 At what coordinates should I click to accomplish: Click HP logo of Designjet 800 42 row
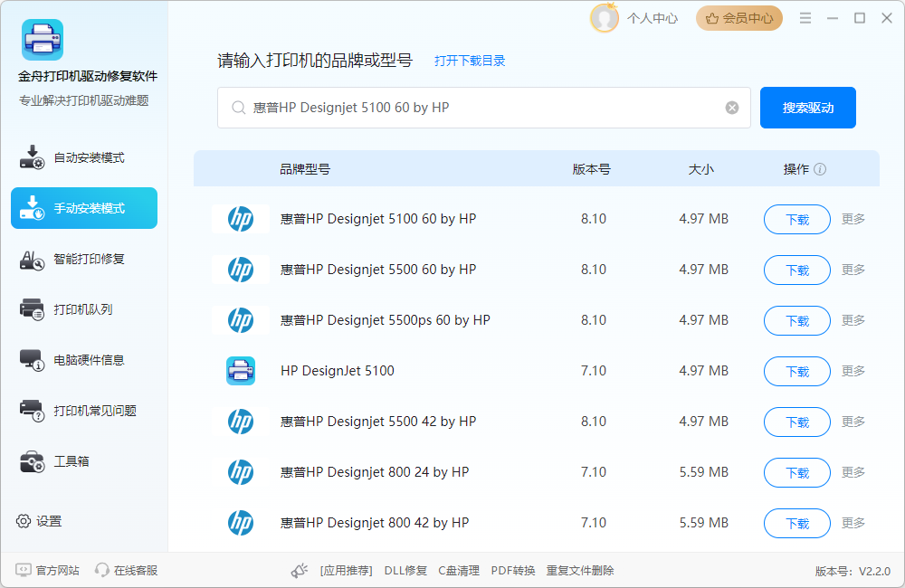point(241,523)
